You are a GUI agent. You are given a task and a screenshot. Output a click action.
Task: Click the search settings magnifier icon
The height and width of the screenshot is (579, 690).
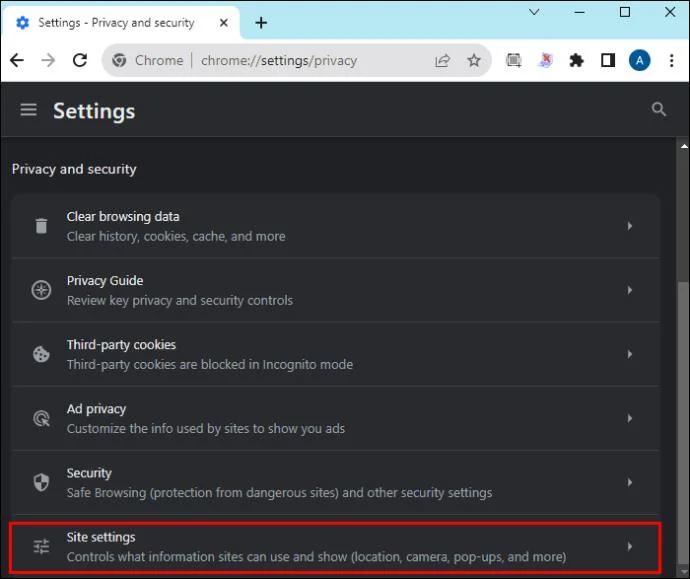[x=659, y=109]
